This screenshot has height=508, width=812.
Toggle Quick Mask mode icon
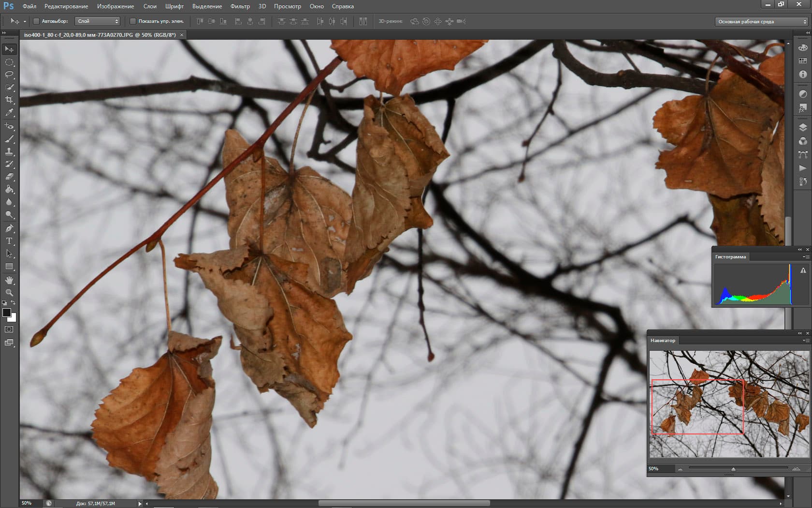[x=9, y=329]
